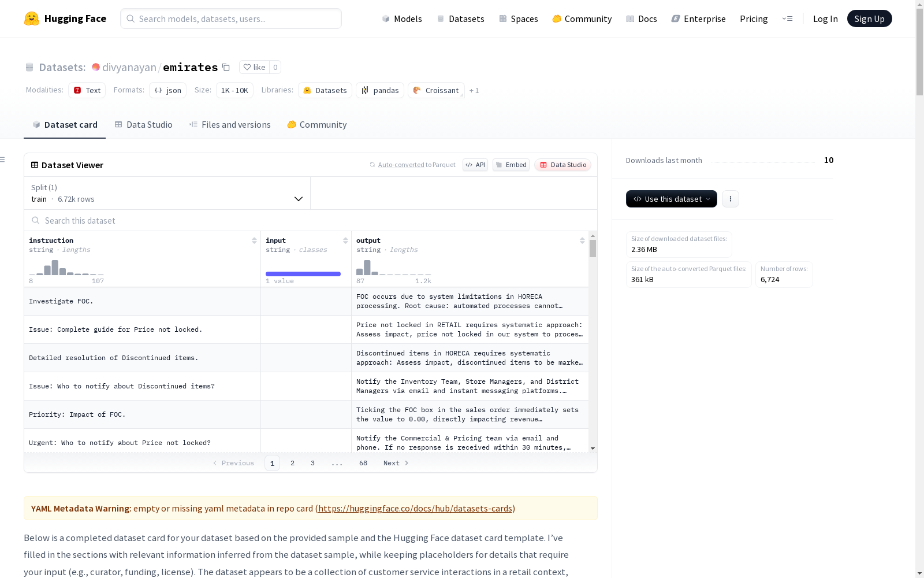The image size is (924, 578).
Task: Click the heart like button
Action: pos(254,67)
